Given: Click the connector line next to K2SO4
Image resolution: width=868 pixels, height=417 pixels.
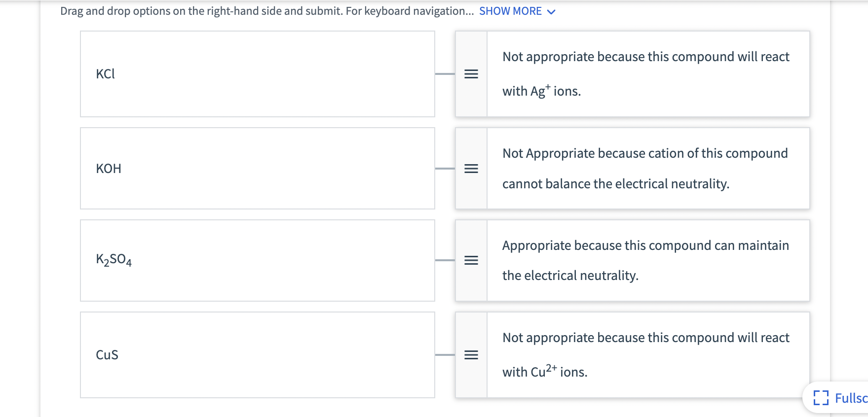Looking at the screenshot, I should click(445, 260).
